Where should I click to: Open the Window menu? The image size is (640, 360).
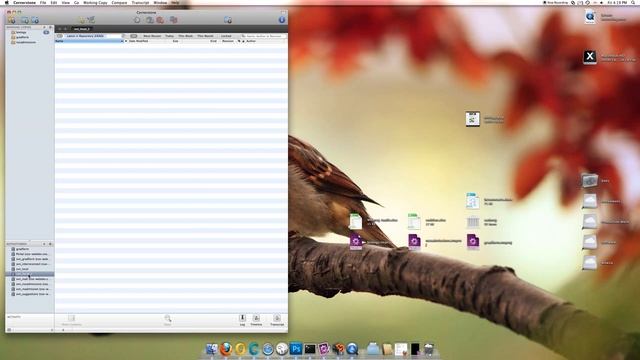(x=160, y=2)
